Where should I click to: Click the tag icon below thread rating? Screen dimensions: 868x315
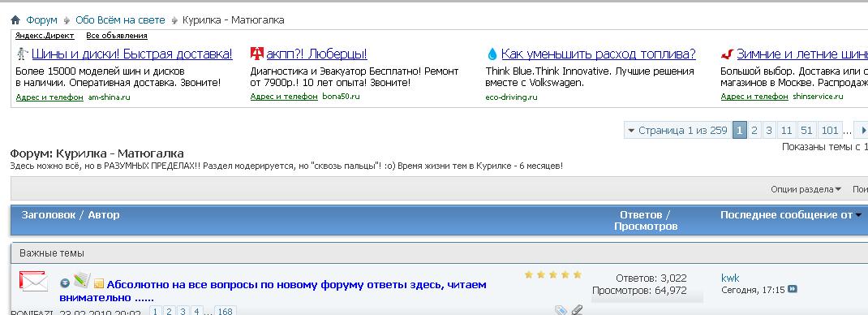[561, 311]
